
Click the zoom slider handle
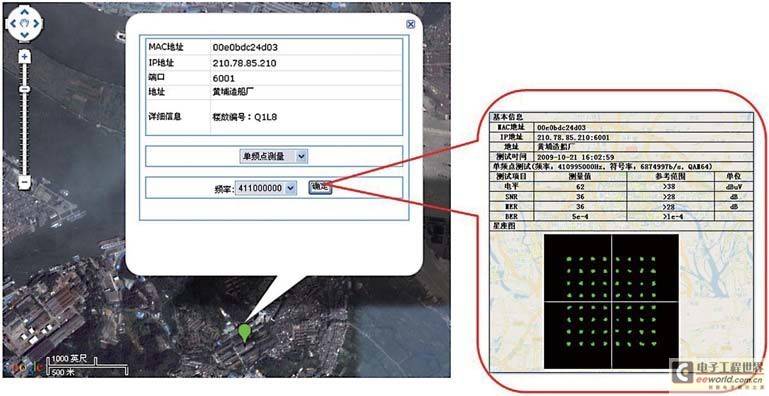click(x=25, y=89)
